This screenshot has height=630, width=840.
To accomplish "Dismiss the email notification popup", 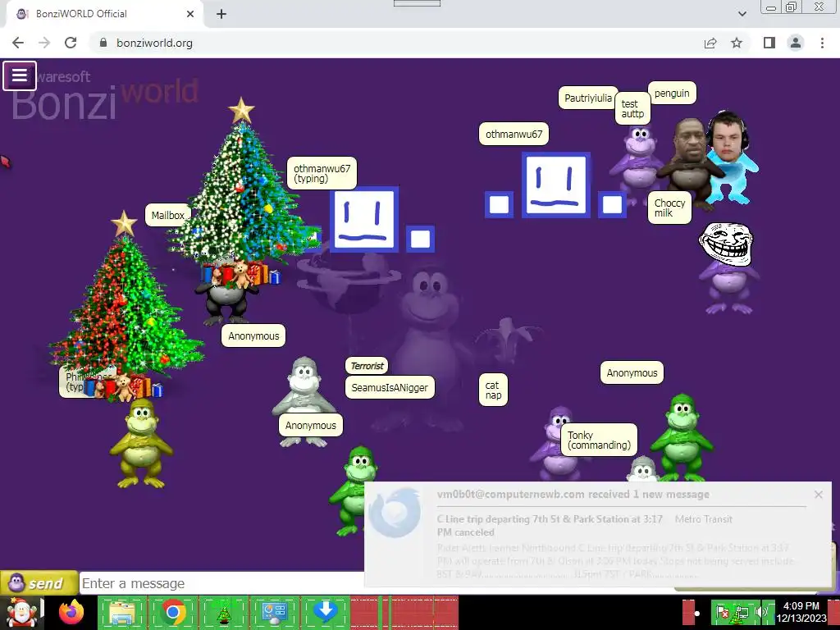I will pyautogui.click(x=818, y=495).
